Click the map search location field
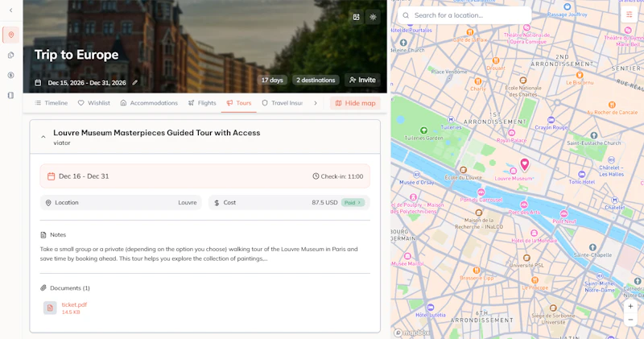The width and height of the screenshot is (644, 339). click(464, 15)
